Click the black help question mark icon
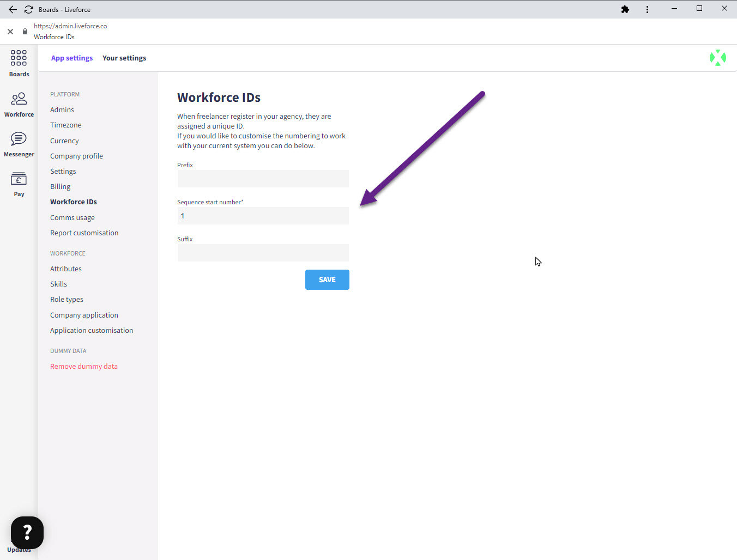 (x=27, y=532)
